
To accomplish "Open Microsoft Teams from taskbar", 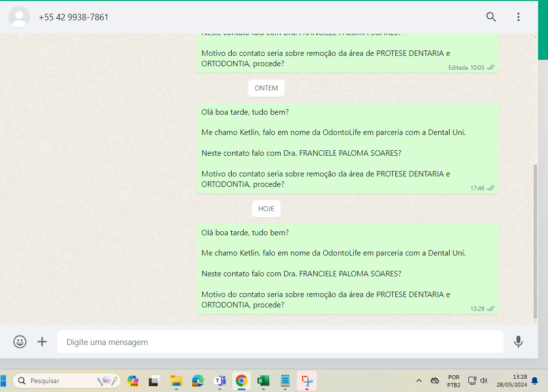I will (x=220, y=381).
